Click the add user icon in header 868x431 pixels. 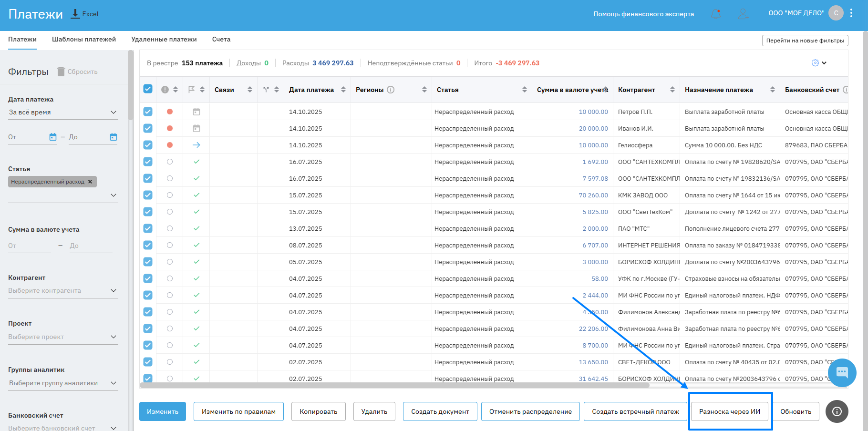tap(743, 14)
